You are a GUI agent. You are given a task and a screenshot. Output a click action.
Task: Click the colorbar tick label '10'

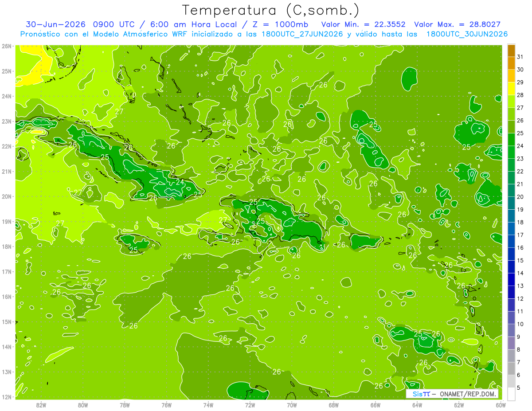[520, 324]
